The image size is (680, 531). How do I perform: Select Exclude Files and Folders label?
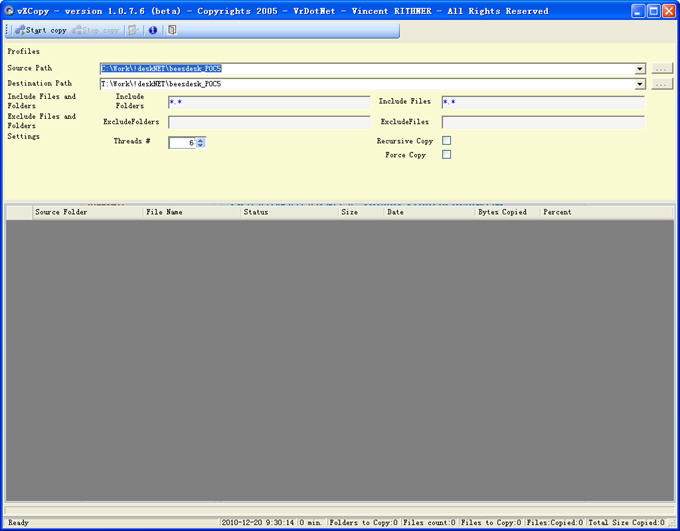[x=42, y=121]
